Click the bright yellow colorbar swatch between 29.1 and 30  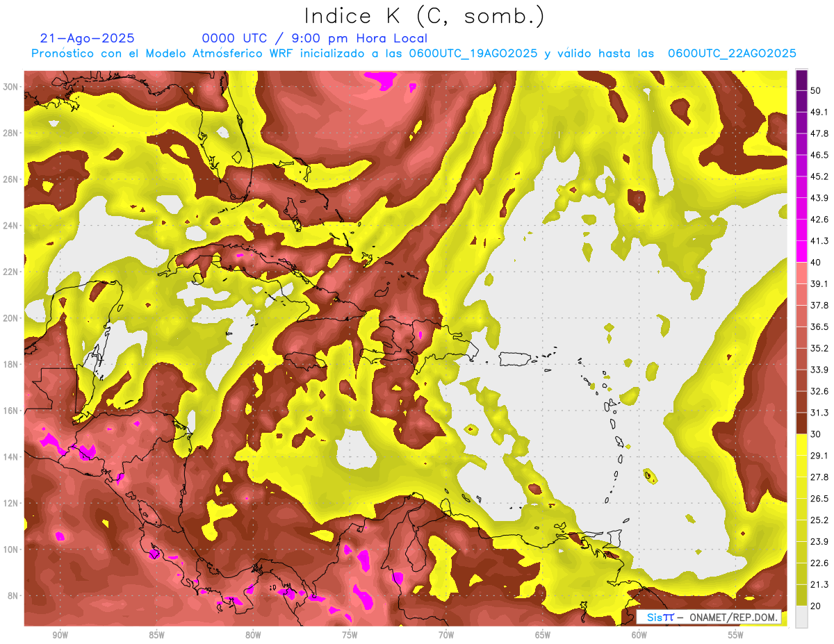pyautogui.click(x=801, y=445)
